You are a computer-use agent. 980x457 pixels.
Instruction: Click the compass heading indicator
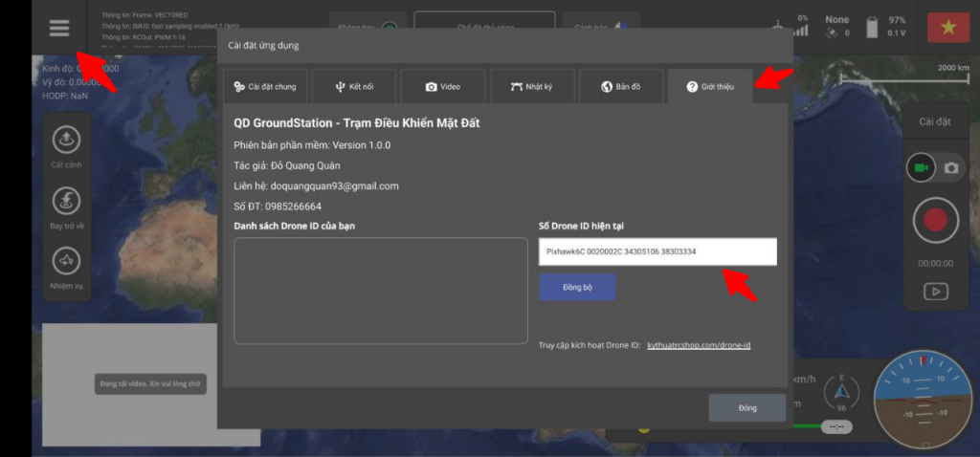(x=841, y=391)
